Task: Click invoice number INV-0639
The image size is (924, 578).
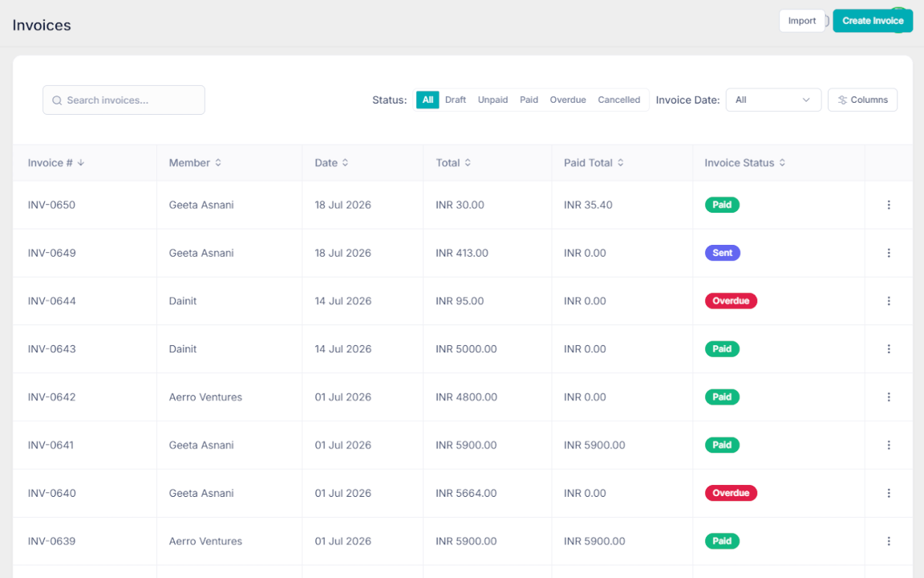Action: (x=52, y=541)
